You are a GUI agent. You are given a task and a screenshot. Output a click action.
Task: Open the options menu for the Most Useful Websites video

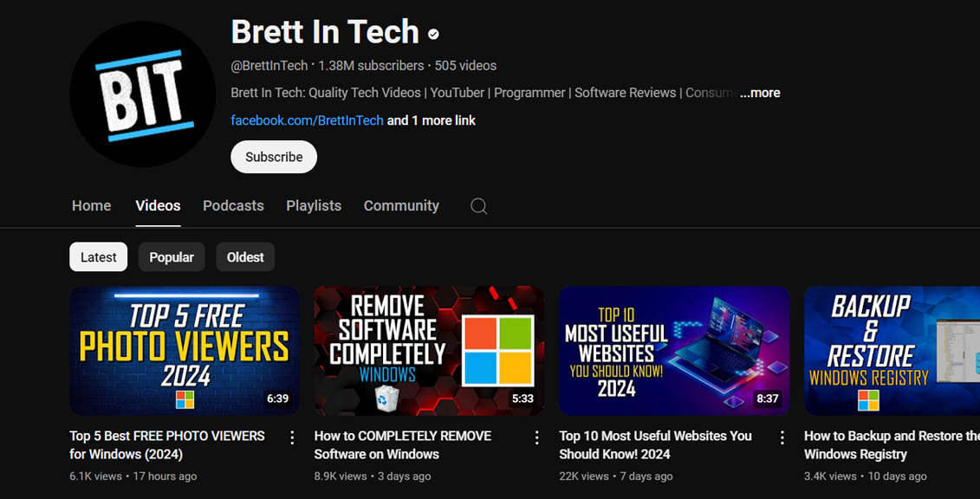[x=782, y=437]
